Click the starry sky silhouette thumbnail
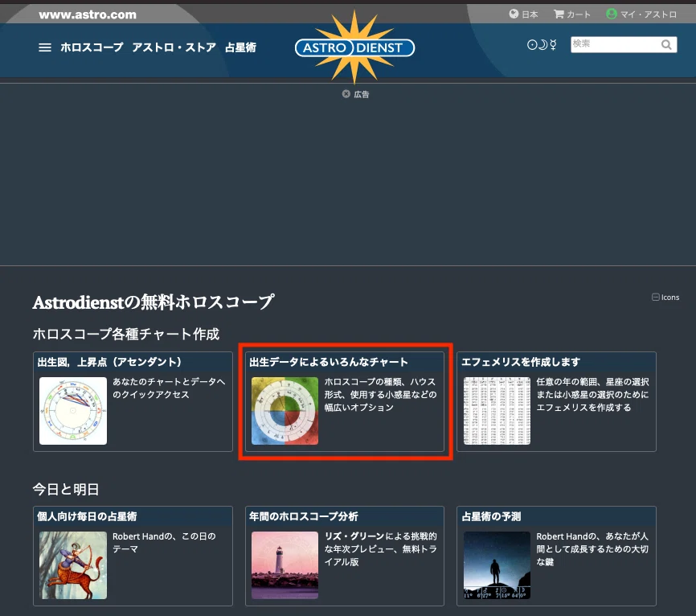This screenshot has height=616, width=696. point(497,565)
